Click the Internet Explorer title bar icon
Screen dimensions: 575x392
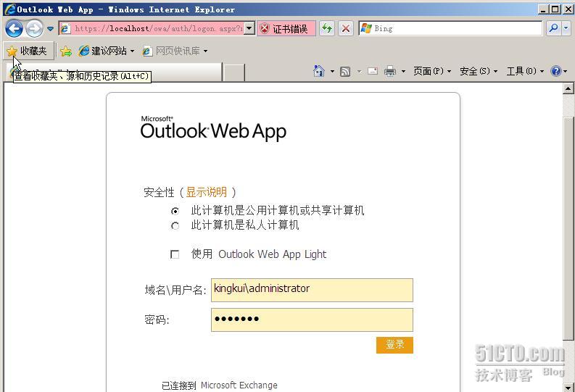tap(9, 9)
